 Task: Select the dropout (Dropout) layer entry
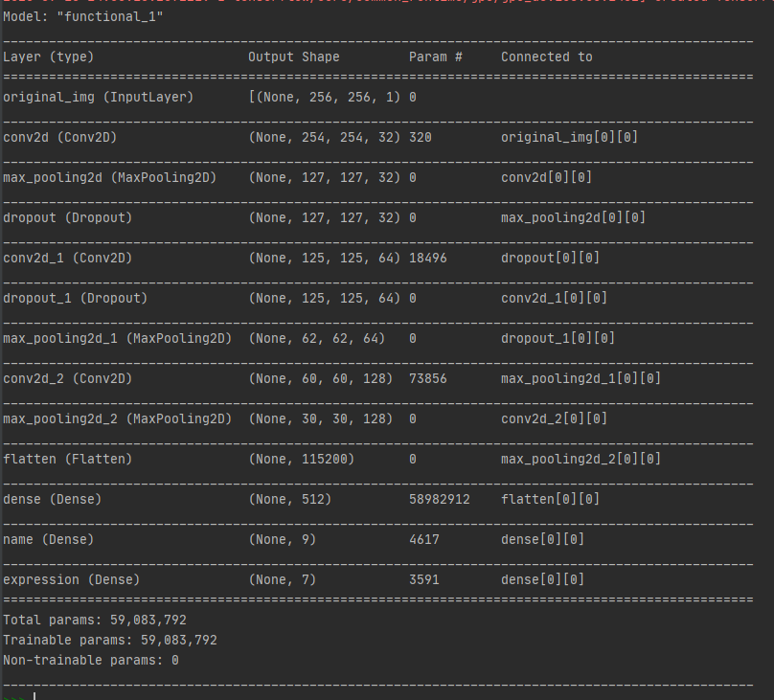(x=68, y=217)
